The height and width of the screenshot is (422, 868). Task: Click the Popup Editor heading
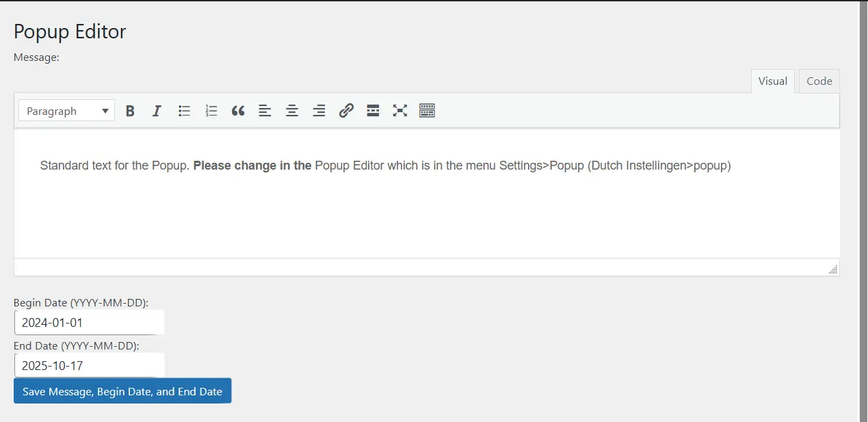70,31
